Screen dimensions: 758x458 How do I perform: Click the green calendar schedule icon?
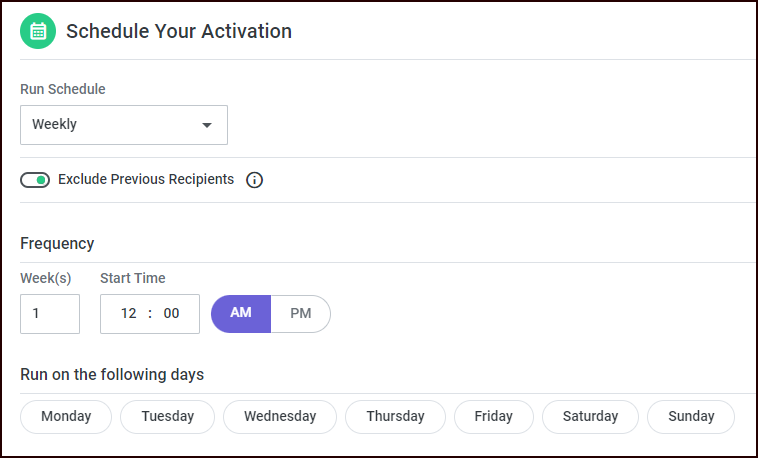click(x=38, y=31)
